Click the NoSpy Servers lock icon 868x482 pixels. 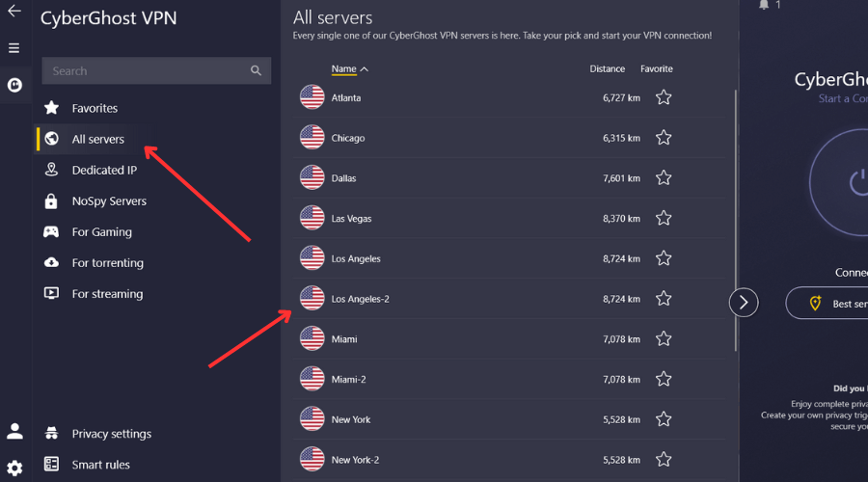pos(51,201)
